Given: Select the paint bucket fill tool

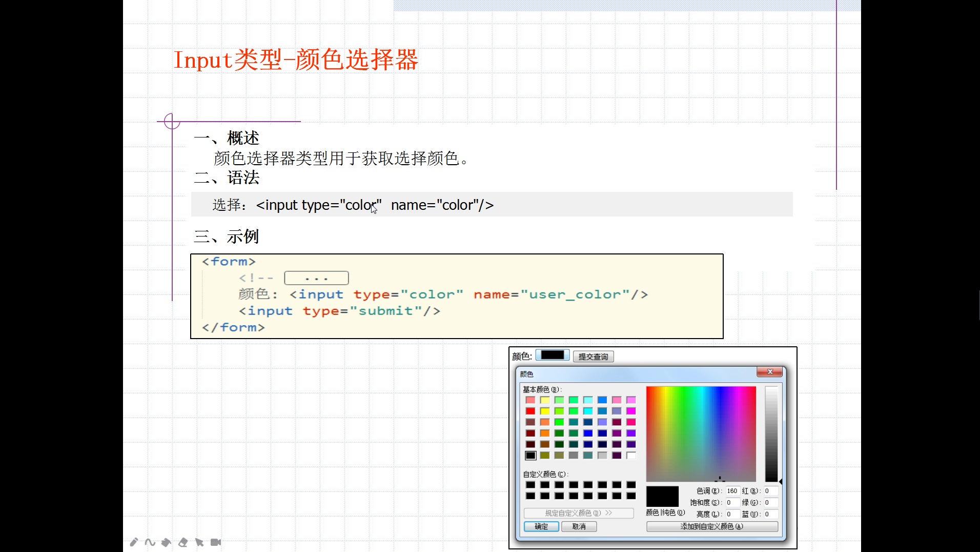Looking at the screenshot, I should coord(166,542).
